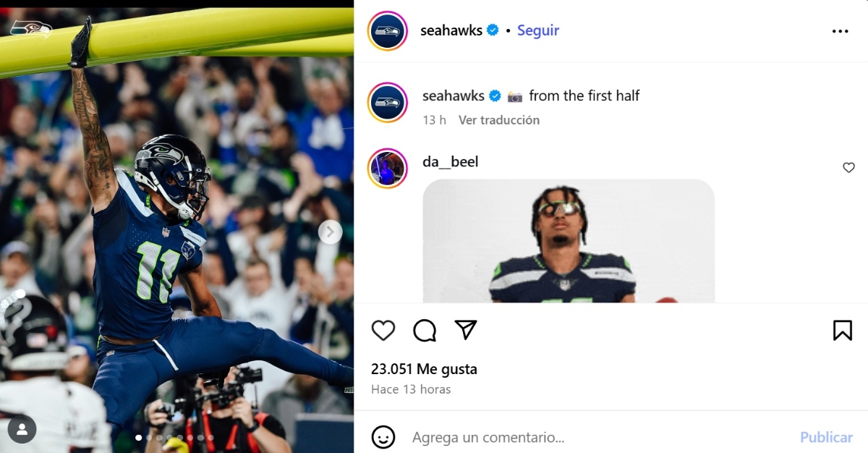Click the Publicar button

pos(826,437)
